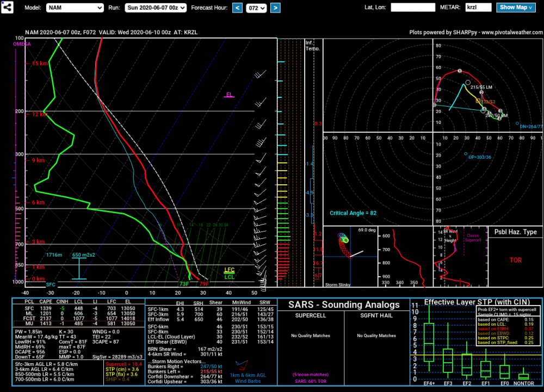Click the Show Map button
The width and height of the screenshot is (544, 392).
click(x=516, y=7)
